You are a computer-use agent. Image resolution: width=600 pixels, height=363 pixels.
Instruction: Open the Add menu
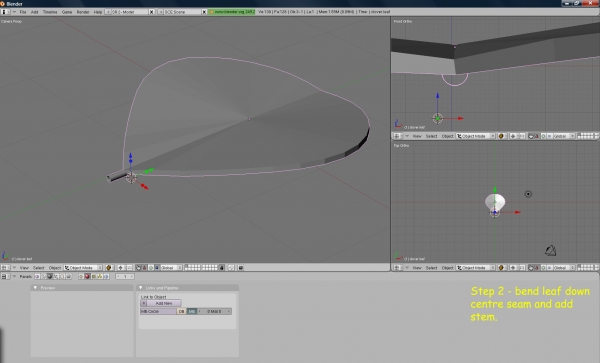pos(34,12)
